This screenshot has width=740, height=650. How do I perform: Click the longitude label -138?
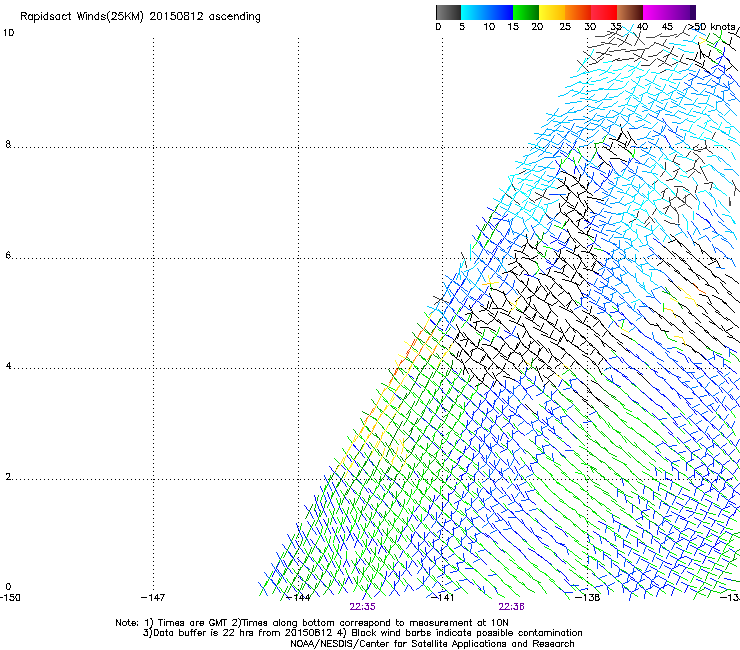588,598
